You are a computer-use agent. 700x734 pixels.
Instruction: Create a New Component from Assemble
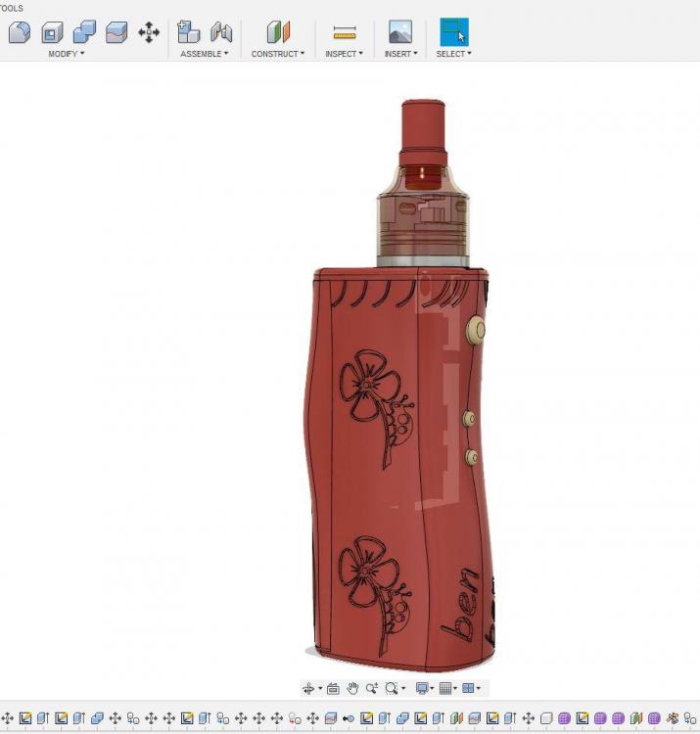(x=188, y=32)
